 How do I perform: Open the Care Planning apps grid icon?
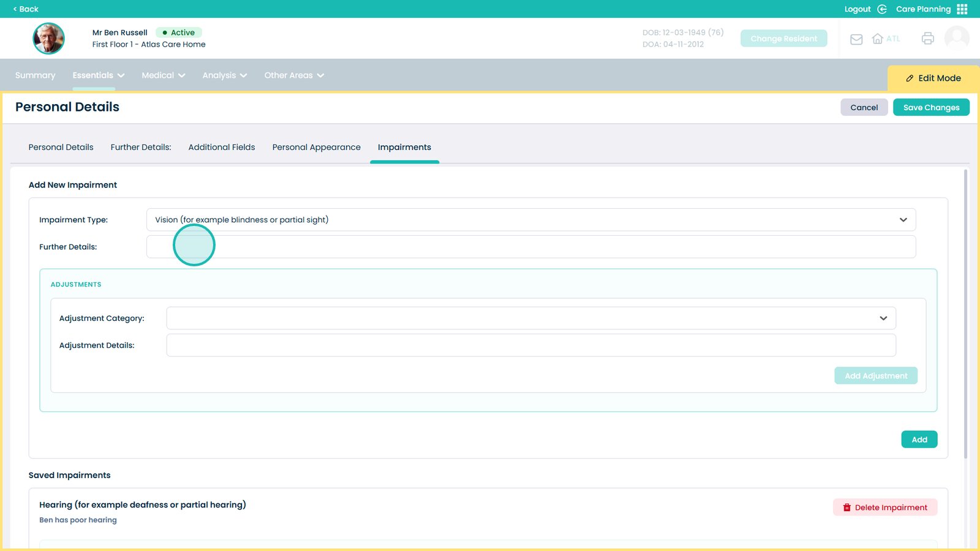pyautogui.click(x=962, y=9)
